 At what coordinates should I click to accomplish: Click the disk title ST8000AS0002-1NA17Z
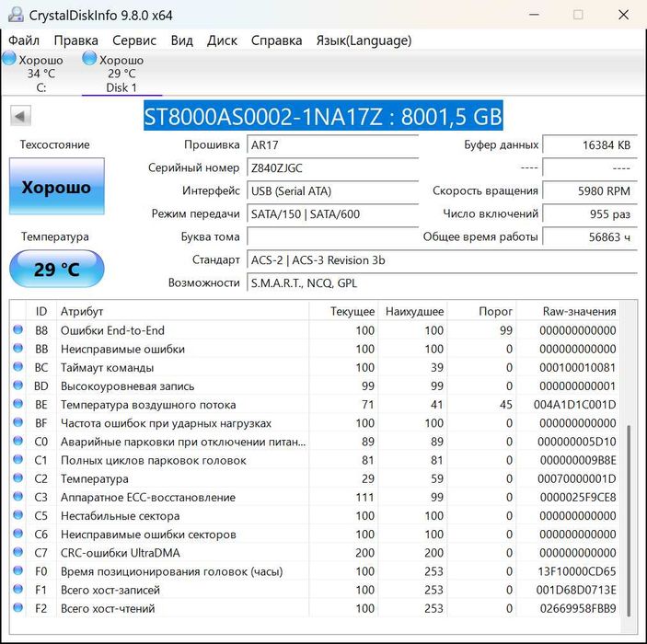[x=323, y=116]
